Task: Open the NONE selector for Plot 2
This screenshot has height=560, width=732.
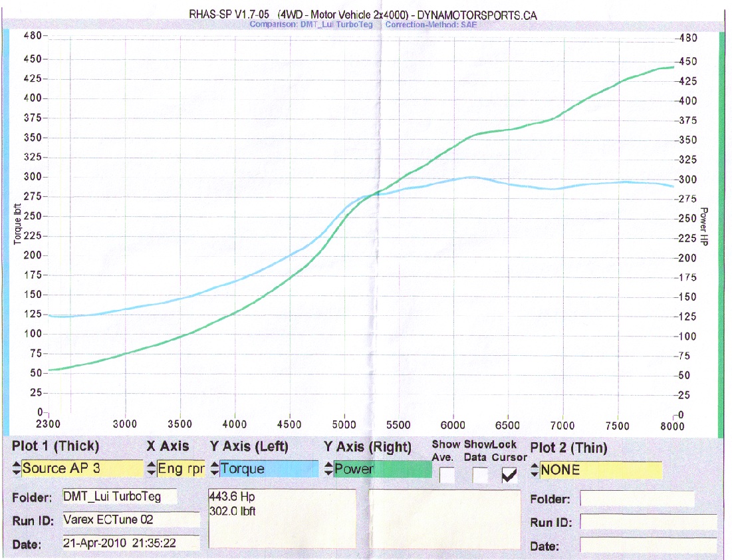Action: [601, 470]
